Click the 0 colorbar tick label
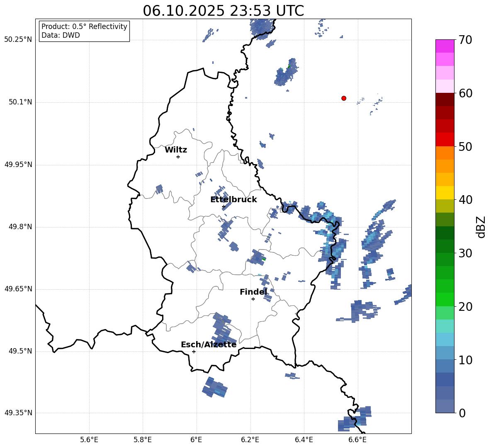Screen dimensions: 491x448 [462, 413]
